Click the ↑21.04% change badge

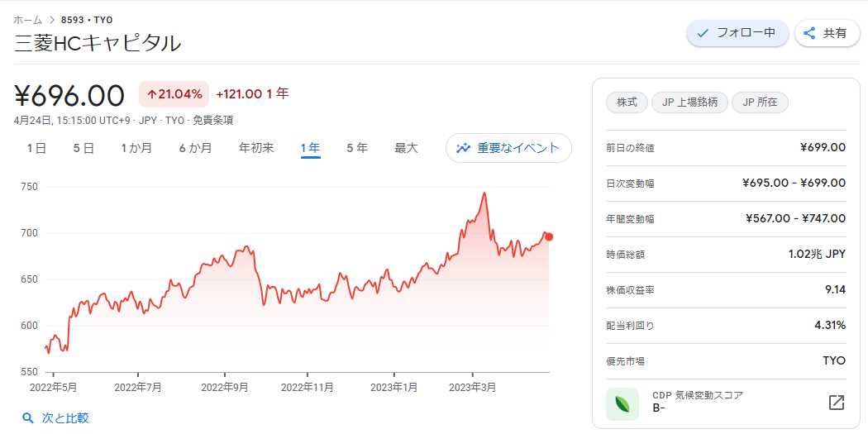(x=174, y=94)
